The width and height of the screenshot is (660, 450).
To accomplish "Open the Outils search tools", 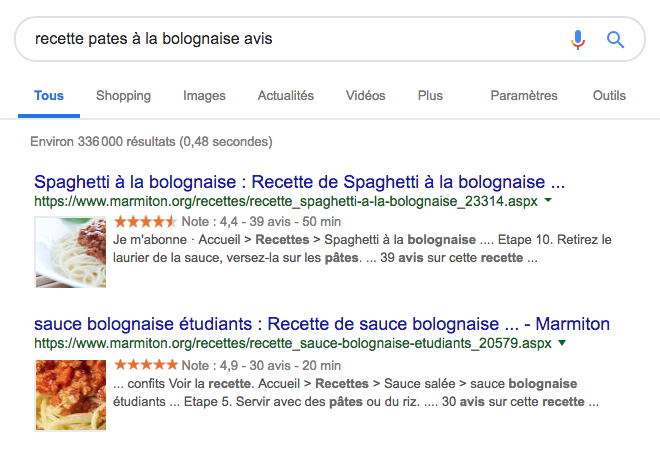I will (x=609, y=96).
